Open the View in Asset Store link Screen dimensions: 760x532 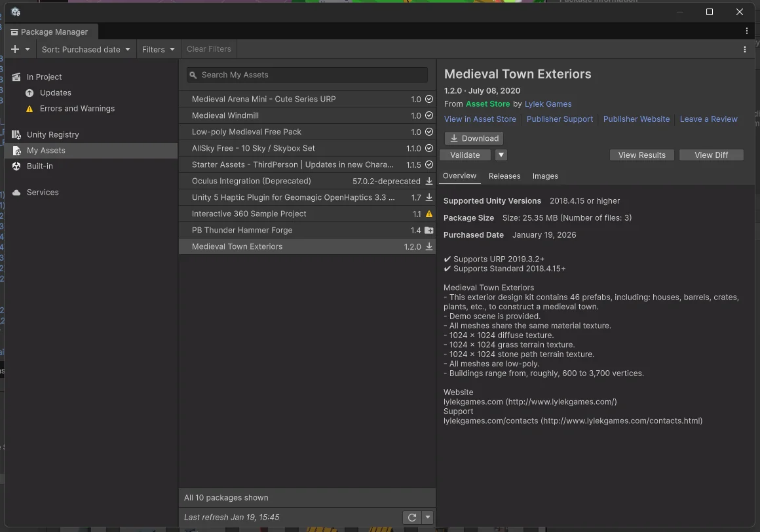coord(480,119)
